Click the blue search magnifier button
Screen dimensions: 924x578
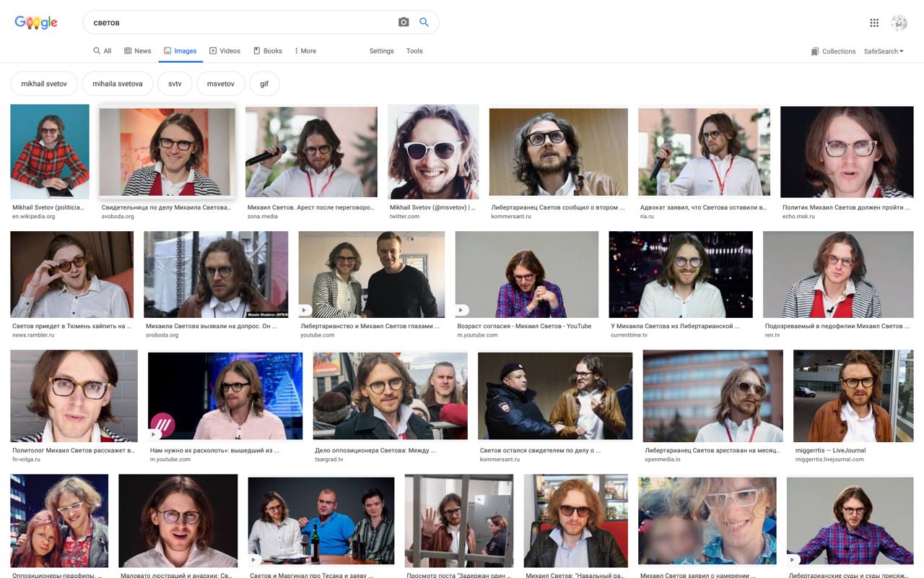pos(424,22)
